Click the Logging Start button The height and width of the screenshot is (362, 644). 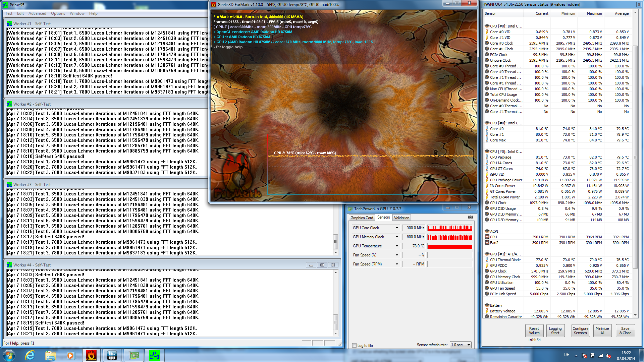click(x=555, y=330)
